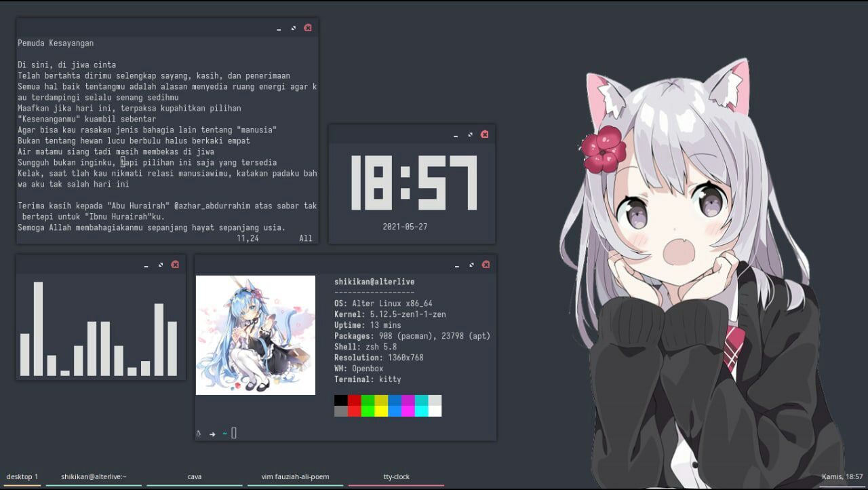The width and height of the screenshot is (868, 490).
Task: Activate shikikan@alterlive:~ taskbar entry
Action: tap(94, 476)
